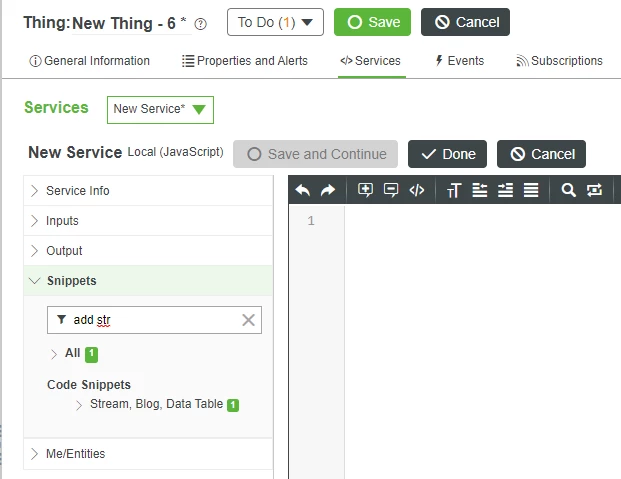Click the add comment icon
Viewport: 621px width, 479px height.
tap(365, 190)
